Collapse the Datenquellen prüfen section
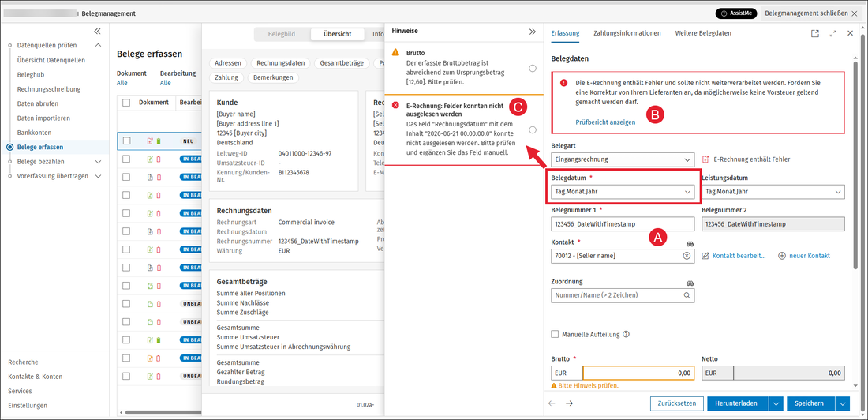 [99, 46]
